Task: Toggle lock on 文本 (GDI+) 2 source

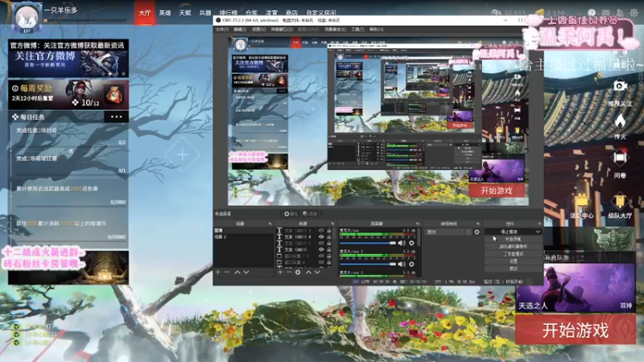Action: click(x=329, y=243)
